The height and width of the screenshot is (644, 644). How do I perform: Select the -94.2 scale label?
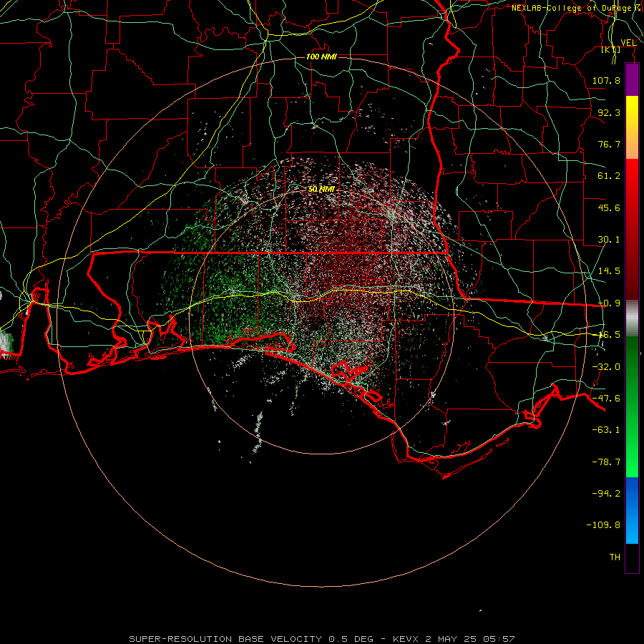coord(606,493)
